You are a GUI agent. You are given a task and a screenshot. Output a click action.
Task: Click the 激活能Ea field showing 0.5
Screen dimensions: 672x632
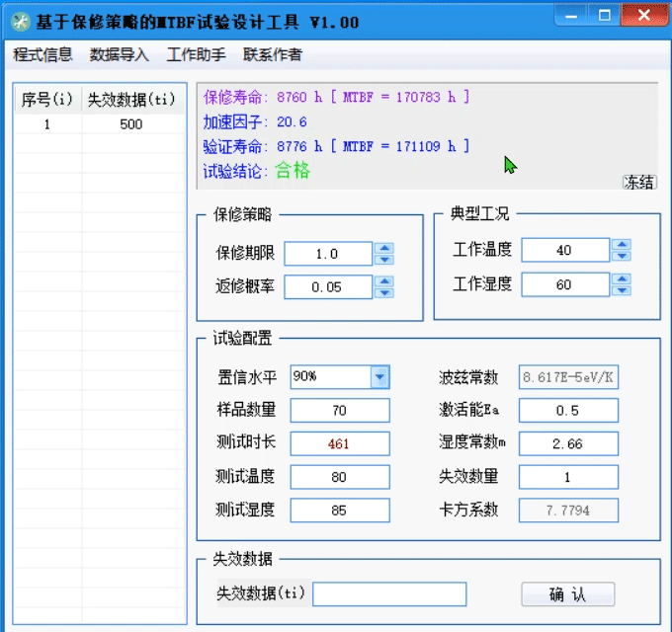[x=568, y=410]
